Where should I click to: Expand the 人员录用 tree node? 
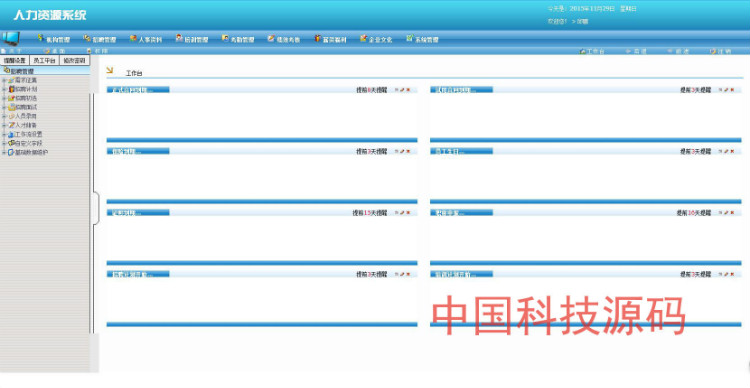click(4, 116)
